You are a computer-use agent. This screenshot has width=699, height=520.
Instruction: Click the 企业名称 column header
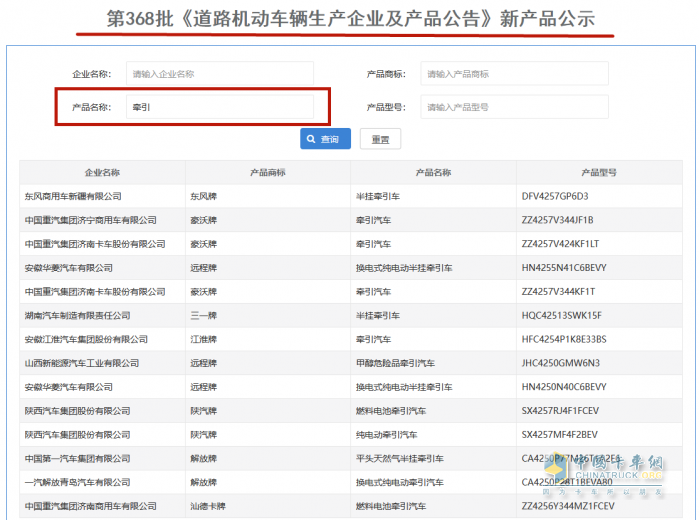pyautogui.click(x=103, y=173)
